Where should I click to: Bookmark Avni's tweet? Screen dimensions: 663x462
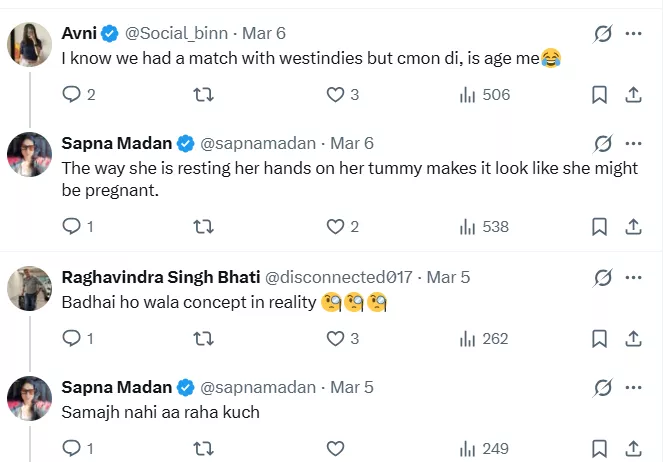[599, 95]
